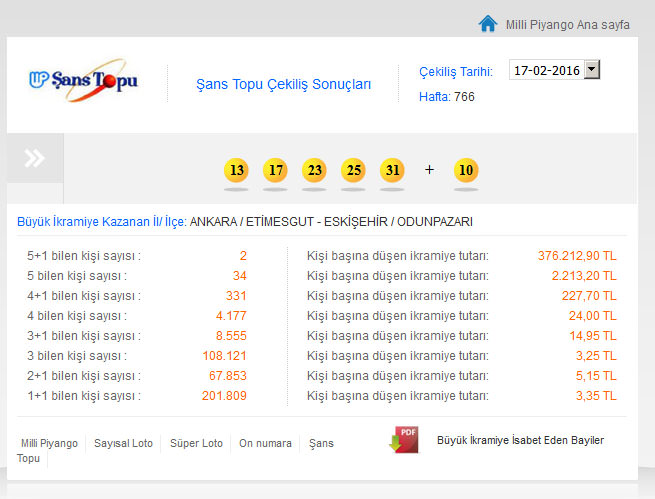Click the winner count value 201.809
The width and height of the screenshot is (655, 499).
point(224,396)
